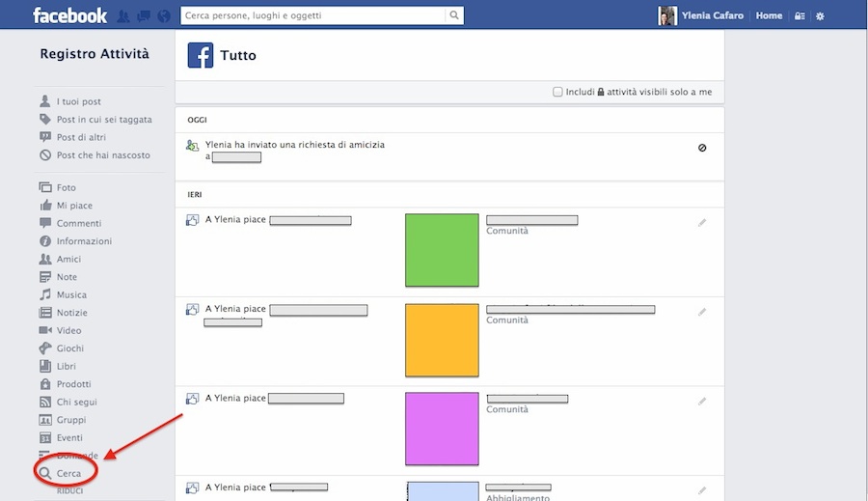Open the light blue page thumbnail
Image resolution: width=868 pixels, height=501 pixels.
click(x=443, y=491)
